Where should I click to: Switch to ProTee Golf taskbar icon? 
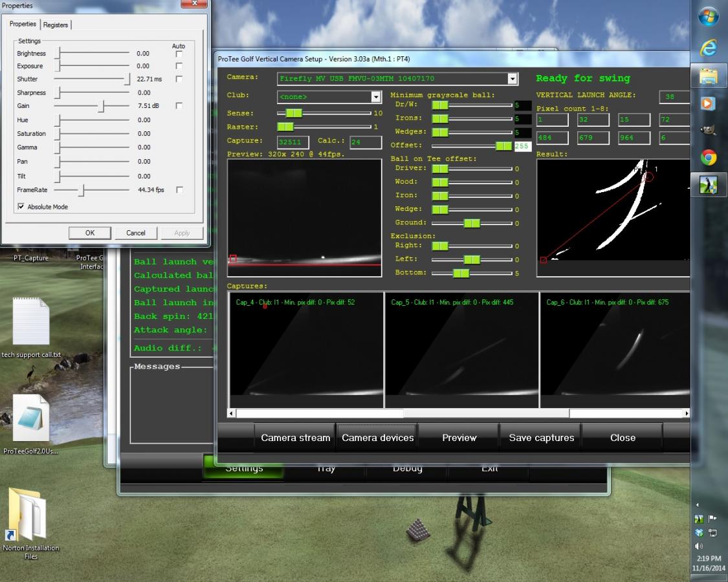(x=709, y=185)
